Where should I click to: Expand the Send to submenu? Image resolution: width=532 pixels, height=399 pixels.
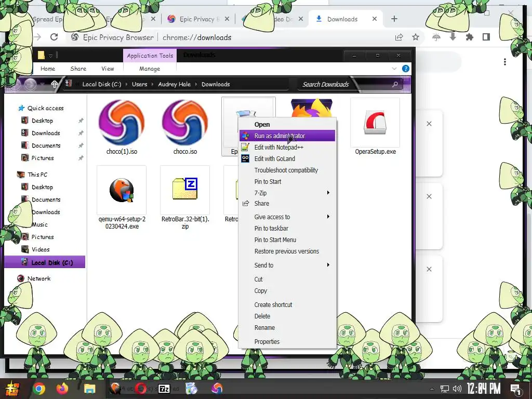[287, 265]
